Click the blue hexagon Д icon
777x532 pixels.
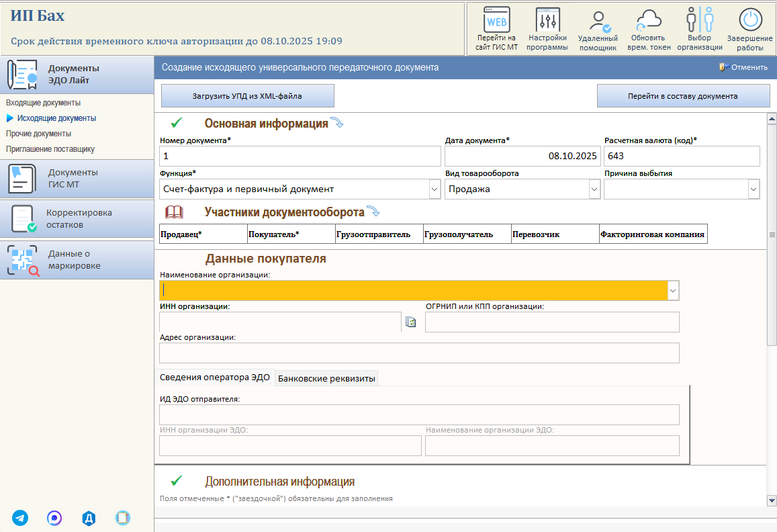[89, 518]
